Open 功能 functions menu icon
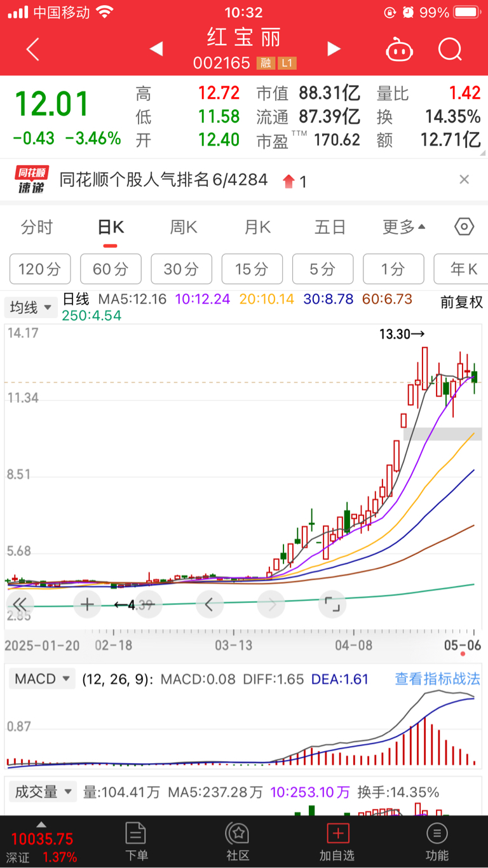Viewport: 488px width, 868px height. (437, 841)
